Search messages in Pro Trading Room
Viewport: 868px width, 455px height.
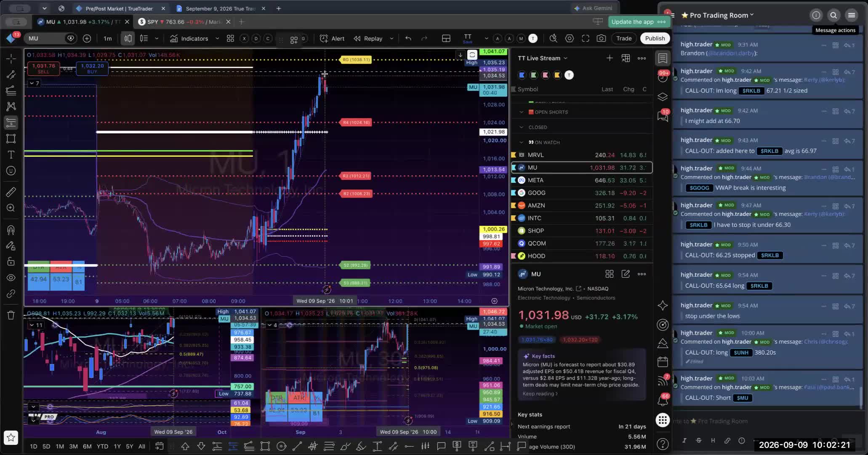[x=833, y=15]
